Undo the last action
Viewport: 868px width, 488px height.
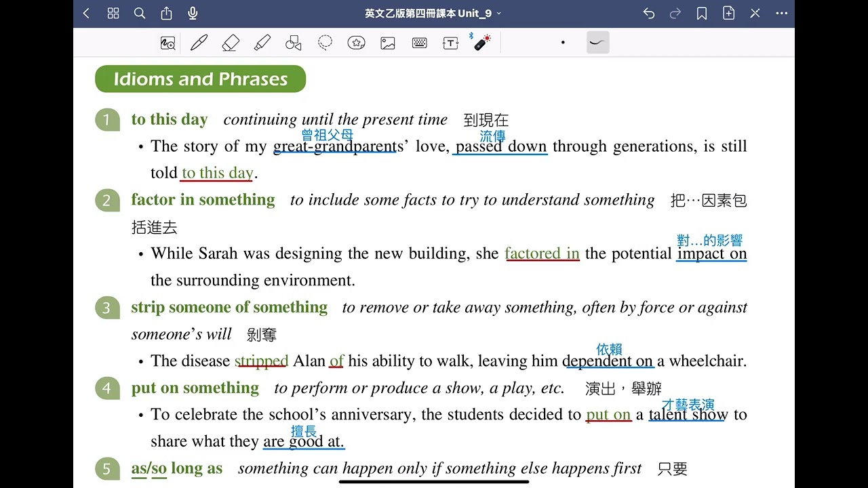click(x=649, y=13)
